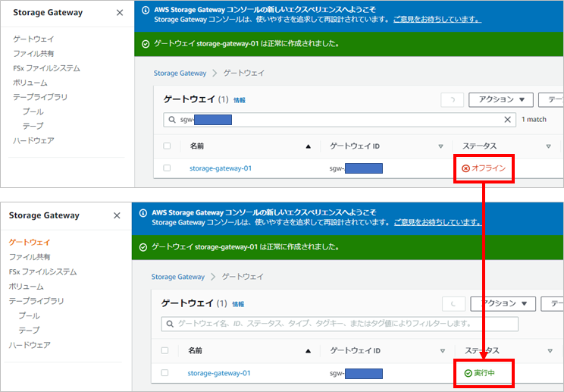Open ご意見をお待ちしています link in upper banner

437,20
